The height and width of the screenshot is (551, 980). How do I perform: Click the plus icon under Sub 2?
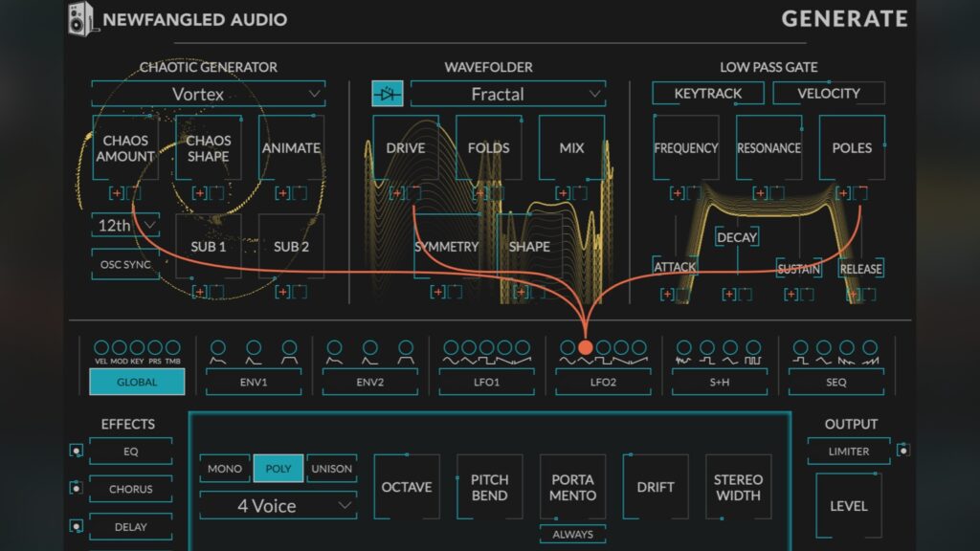point(282,292)
